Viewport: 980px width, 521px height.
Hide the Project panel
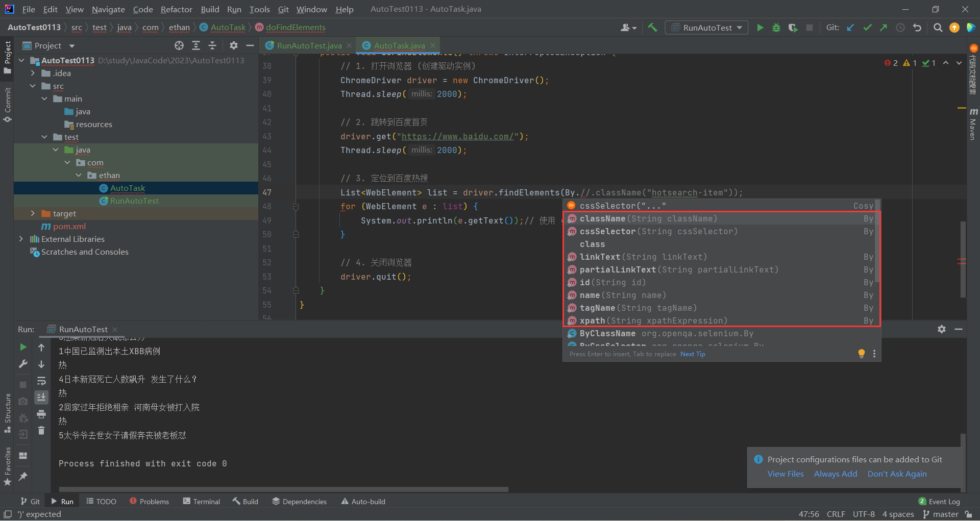tap(250, 45)
